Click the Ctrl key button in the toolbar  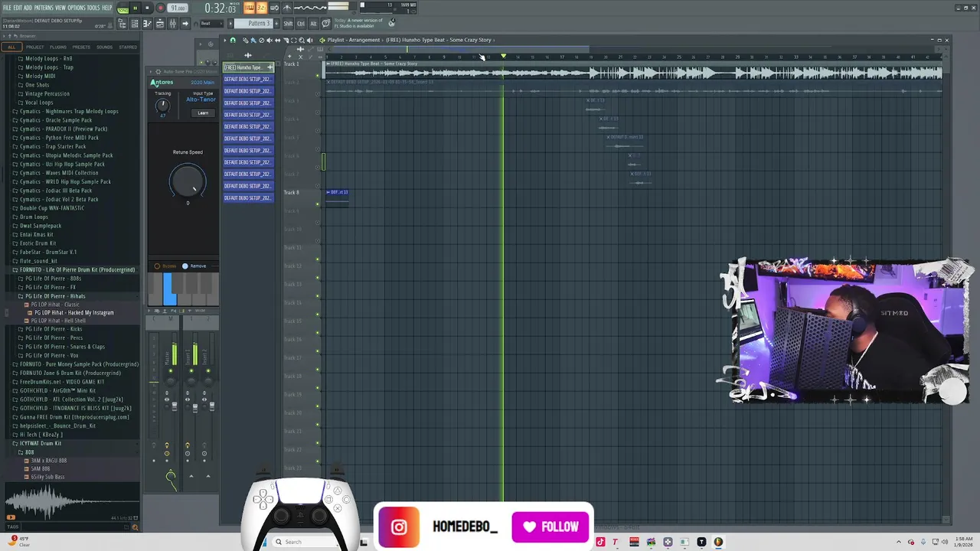(301, 24)
